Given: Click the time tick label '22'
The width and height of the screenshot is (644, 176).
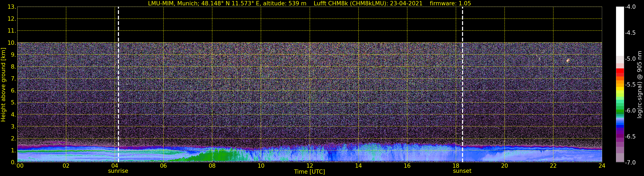Looking at the screenshot, I should point(553,166).
